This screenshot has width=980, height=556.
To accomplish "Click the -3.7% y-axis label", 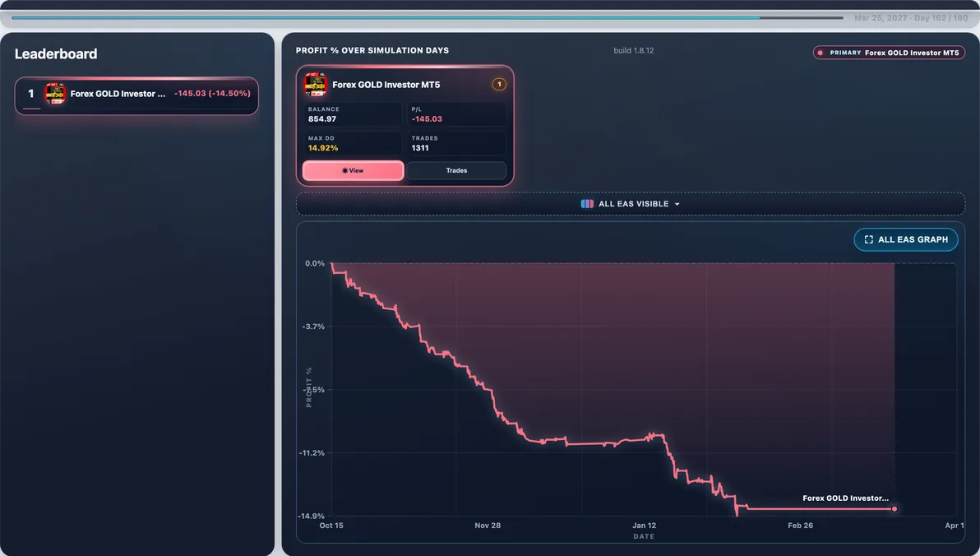I will tap(313, 327).
